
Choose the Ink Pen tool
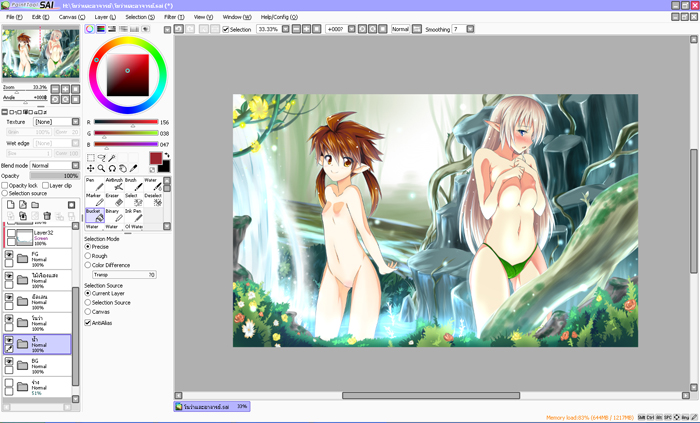(133, 215)
